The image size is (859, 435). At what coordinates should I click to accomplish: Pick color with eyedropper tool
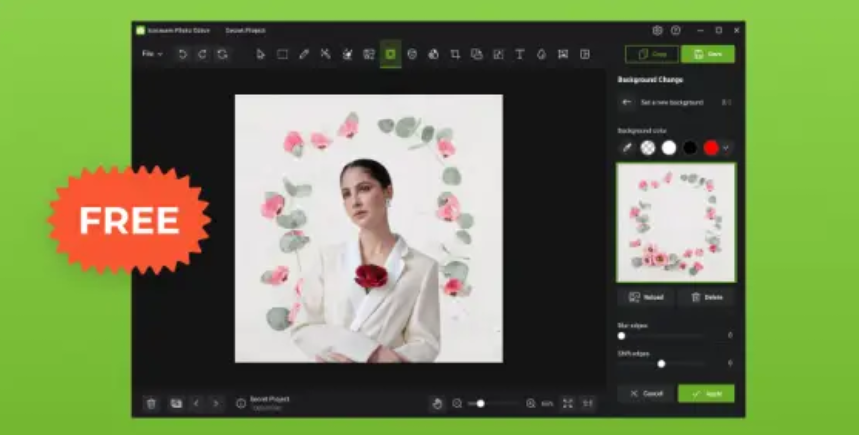(627, 148)
